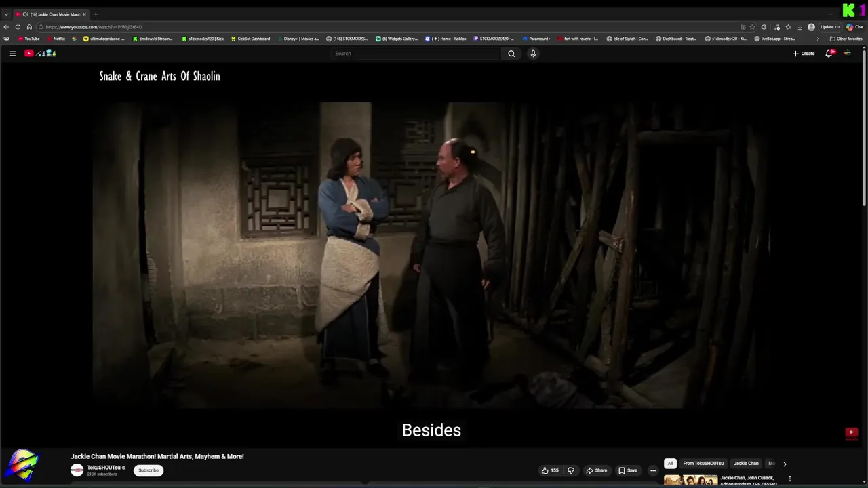Open browser Update menu

coord(830,27)
